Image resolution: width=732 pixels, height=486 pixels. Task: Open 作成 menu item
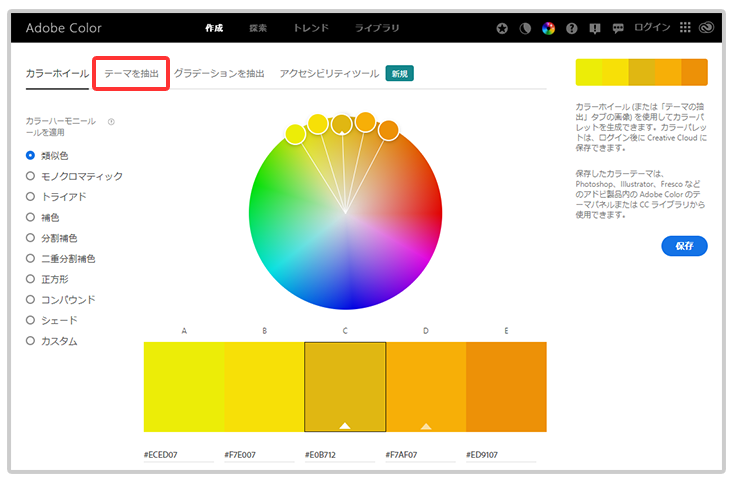(214, 28)
